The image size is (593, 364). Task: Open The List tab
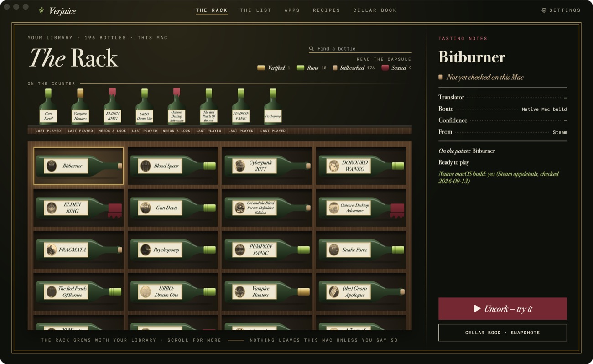[x=256, y=10]
